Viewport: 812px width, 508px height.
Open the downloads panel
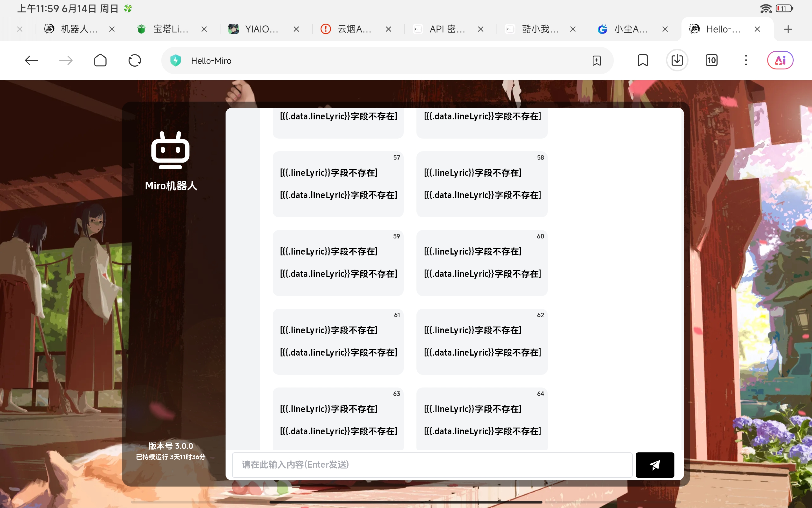677,60
